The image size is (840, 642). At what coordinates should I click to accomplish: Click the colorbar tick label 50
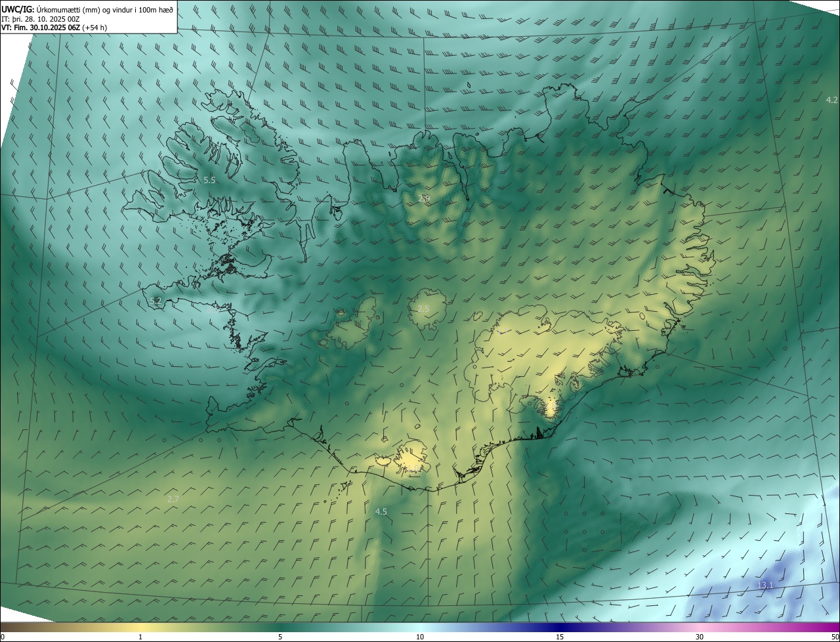835,637
